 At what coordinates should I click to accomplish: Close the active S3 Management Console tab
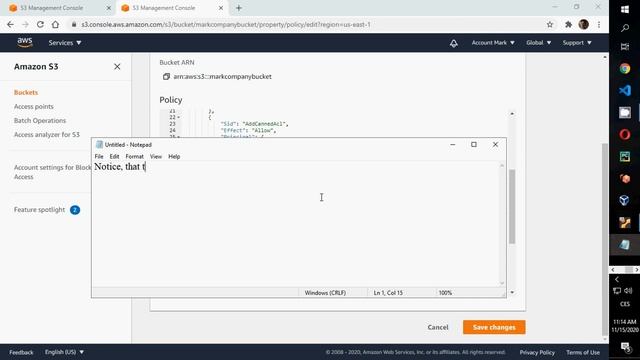pos(221,8)
